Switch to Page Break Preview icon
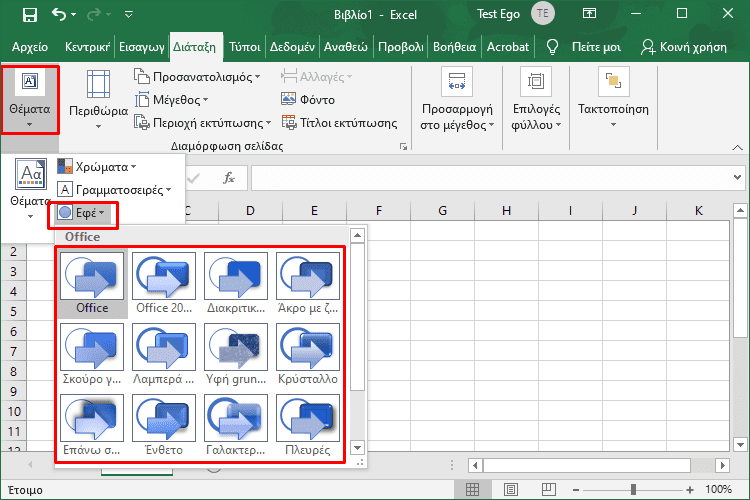This screenshot has width=750, height=500. point(549,489)
